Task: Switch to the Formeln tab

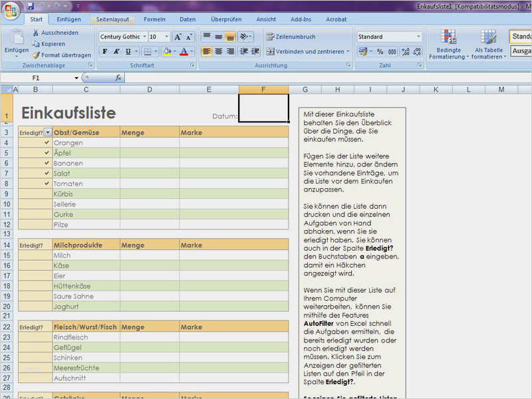Action: 154,19
